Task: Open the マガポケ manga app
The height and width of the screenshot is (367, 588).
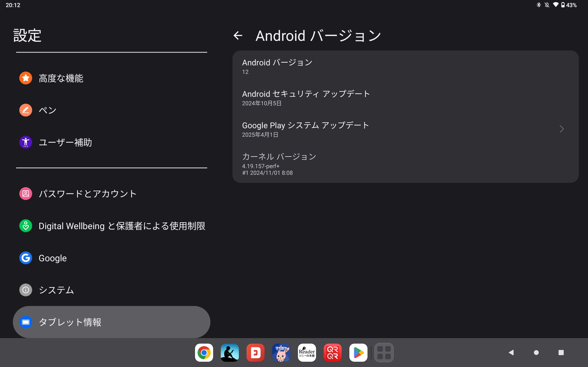Action: point(281,353)
